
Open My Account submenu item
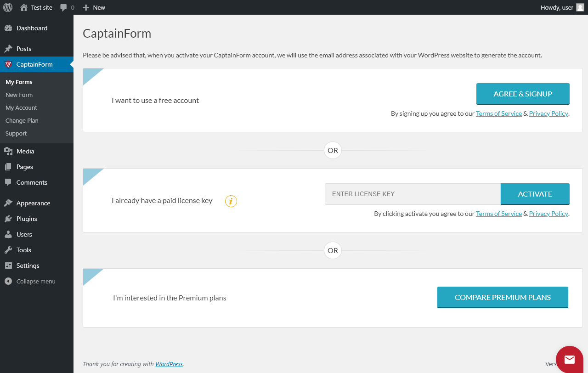click(22, 107)
